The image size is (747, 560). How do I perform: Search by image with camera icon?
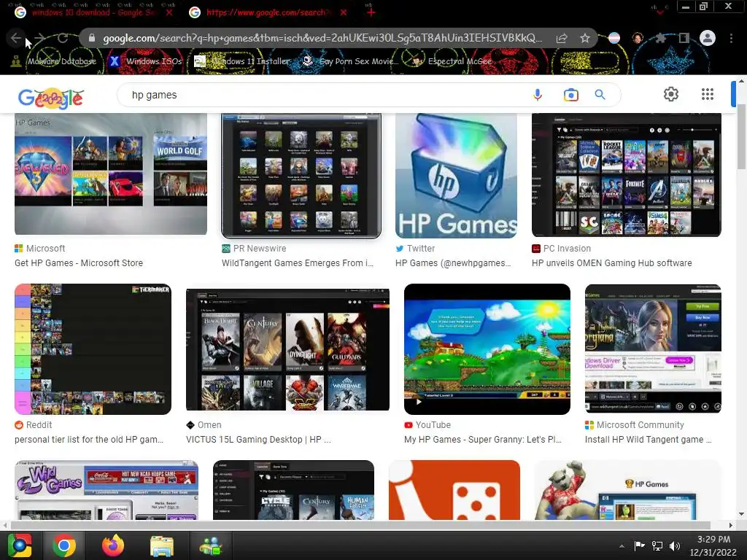click(x=570, y=95)
